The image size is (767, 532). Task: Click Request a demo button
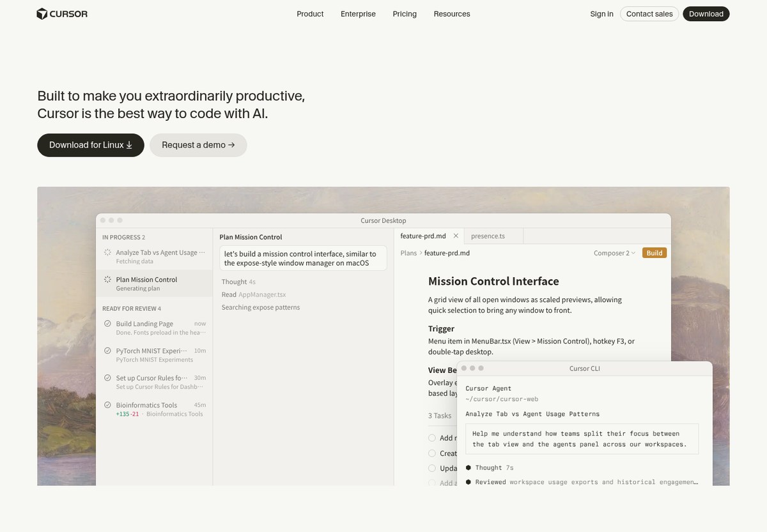tap(198, 145)
